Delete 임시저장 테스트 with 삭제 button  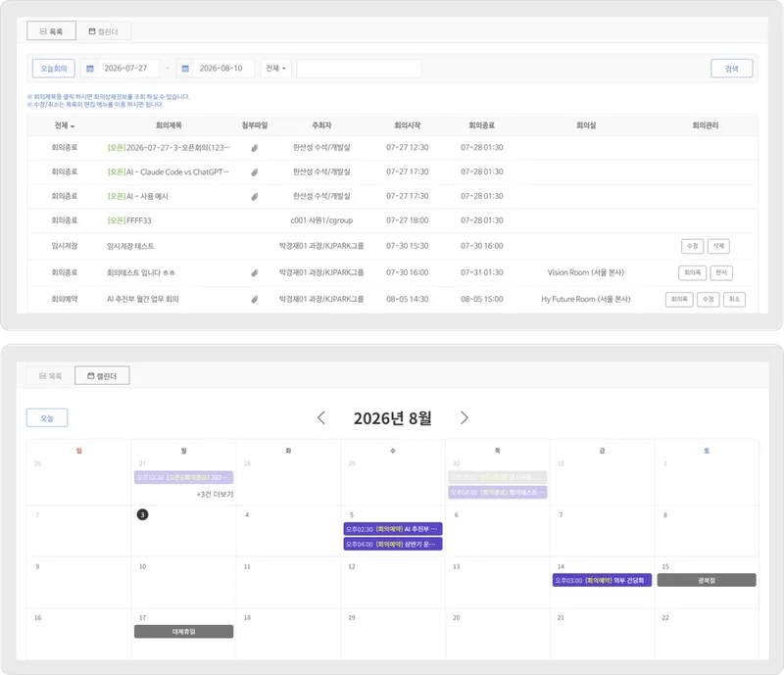pos(718,246)
